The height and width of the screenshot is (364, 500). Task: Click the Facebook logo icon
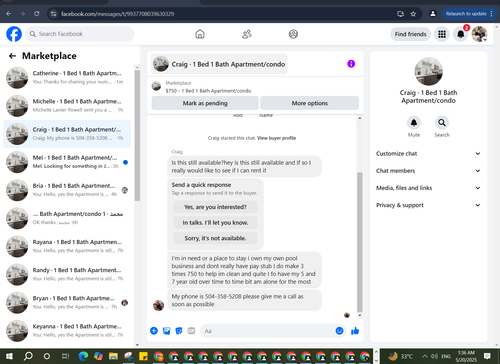pos(14,34)
